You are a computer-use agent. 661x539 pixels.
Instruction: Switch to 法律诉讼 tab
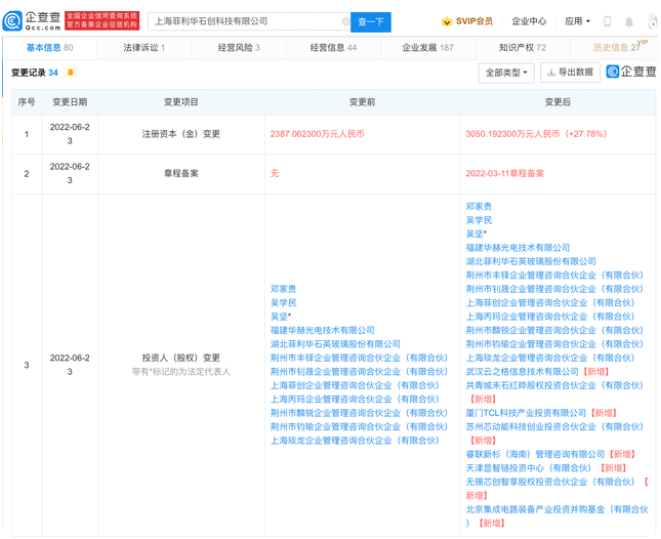[x=144, y=48]
